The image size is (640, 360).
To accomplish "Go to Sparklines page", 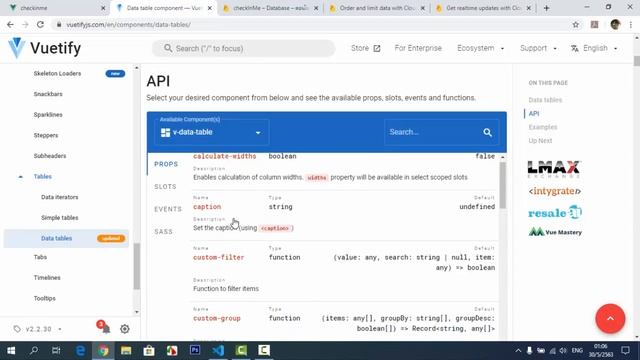I will (x=48, y=115).
